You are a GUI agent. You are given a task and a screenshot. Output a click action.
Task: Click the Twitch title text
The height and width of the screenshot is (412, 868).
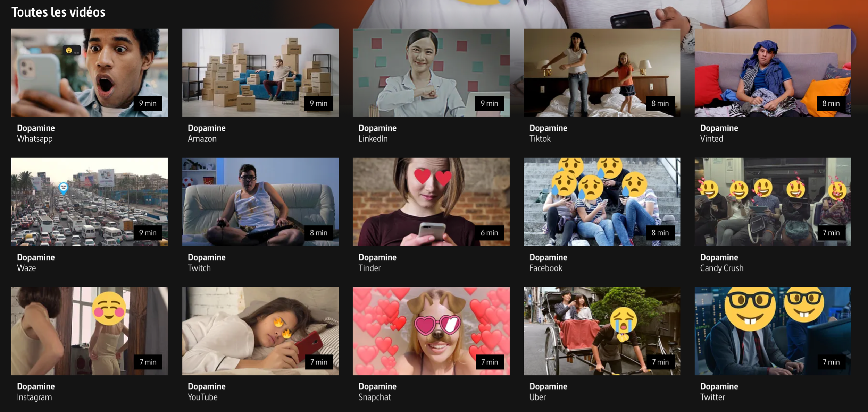tap(199, 268)
